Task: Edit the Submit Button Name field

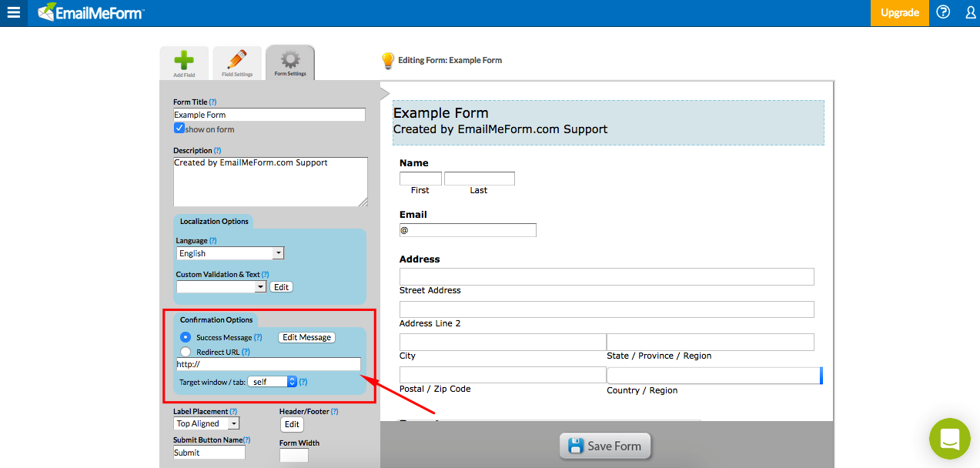Action: [209, 453]
